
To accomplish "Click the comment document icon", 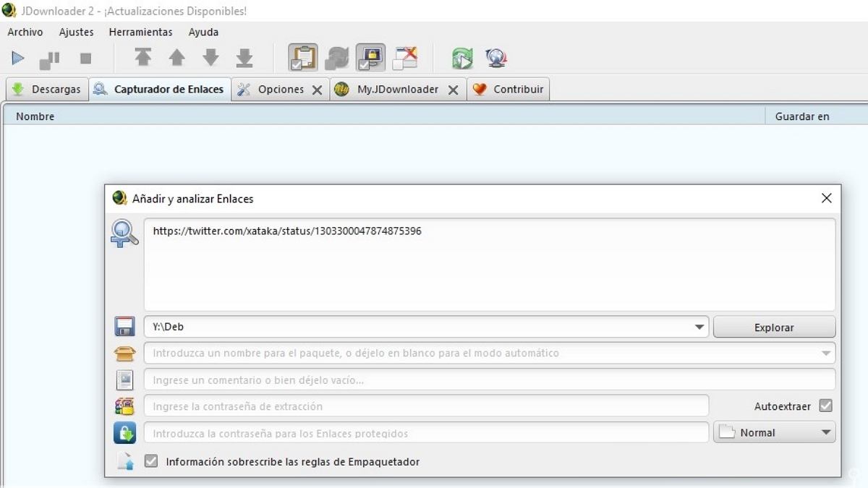I will coord(125,380).
